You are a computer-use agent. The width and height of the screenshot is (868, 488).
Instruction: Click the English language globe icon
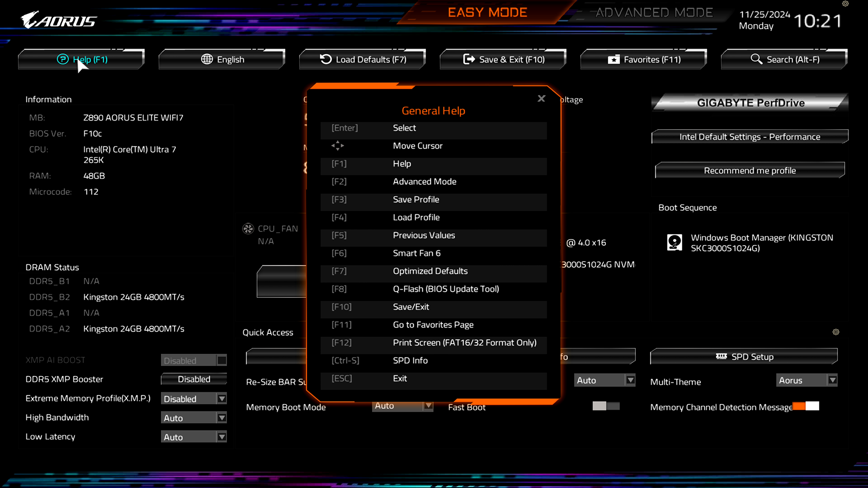207,59
